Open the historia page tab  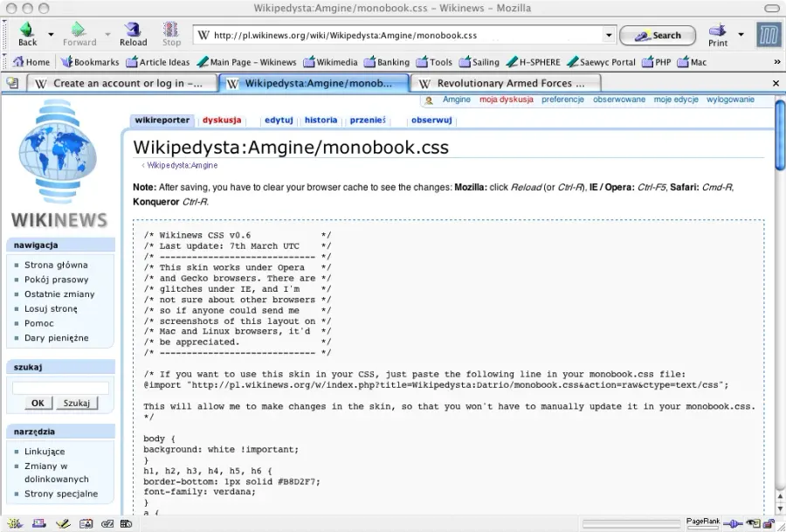[321, 121]
